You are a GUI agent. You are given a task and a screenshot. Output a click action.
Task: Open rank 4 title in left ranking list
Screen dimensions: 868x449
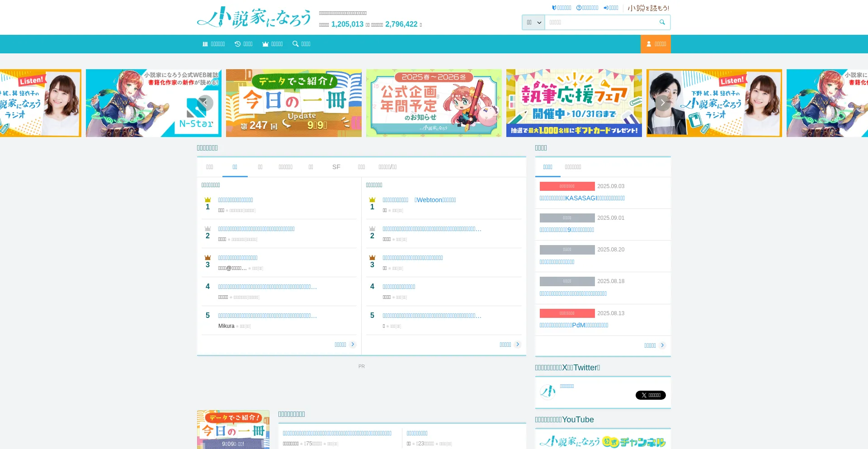(268, 287)
